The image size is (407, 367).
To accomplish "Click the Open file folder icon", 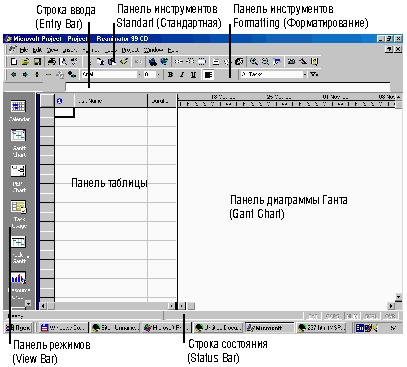I will 25,62.
